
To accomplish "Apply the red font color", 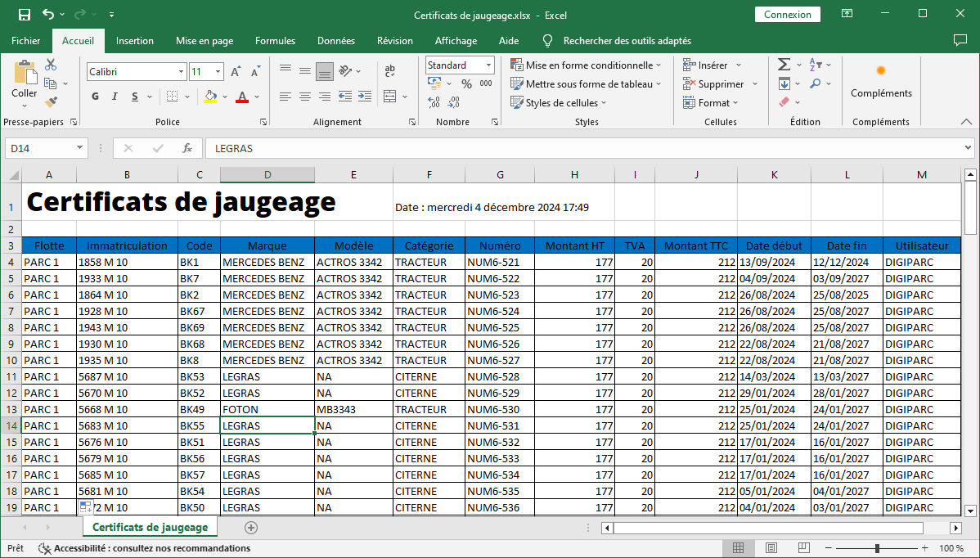I will (x=242, y=97).
